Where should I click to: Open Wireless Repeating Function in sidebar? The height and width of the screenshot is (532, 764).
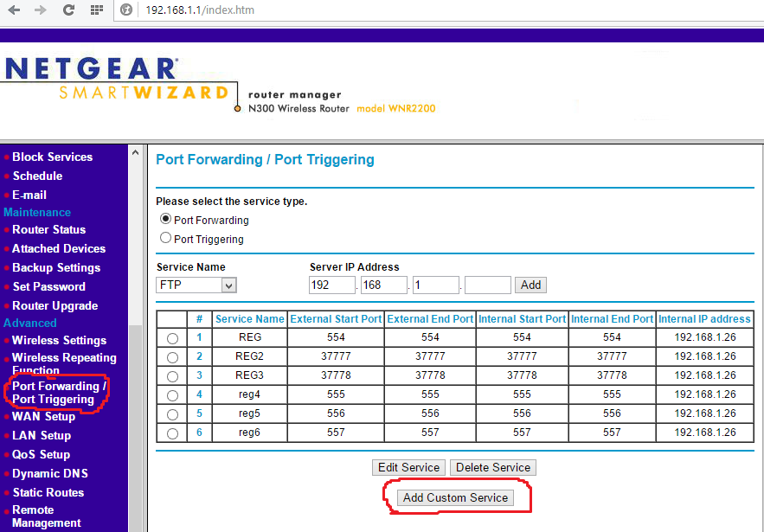point(64,364)
